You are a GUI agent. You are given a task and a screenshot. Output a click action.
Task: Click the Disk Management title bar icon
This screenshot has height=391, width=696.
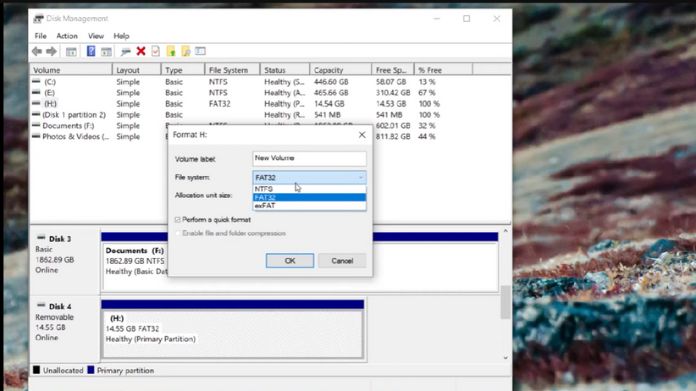[x=38, y=19]
